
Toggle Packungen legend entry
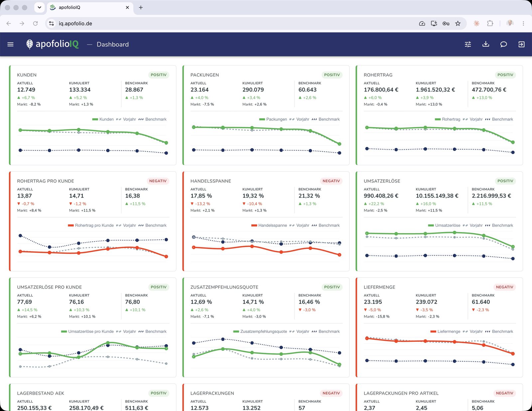(x=273, y=119)
